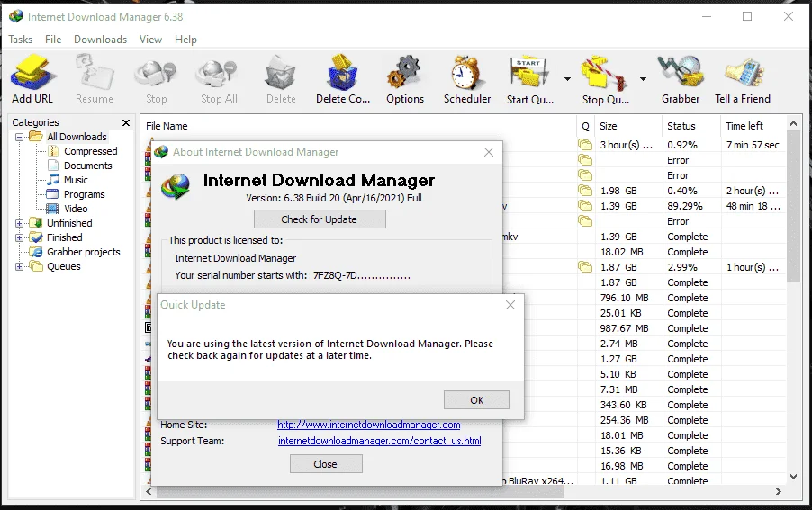Collapse the All Downloads tree node

19,137
